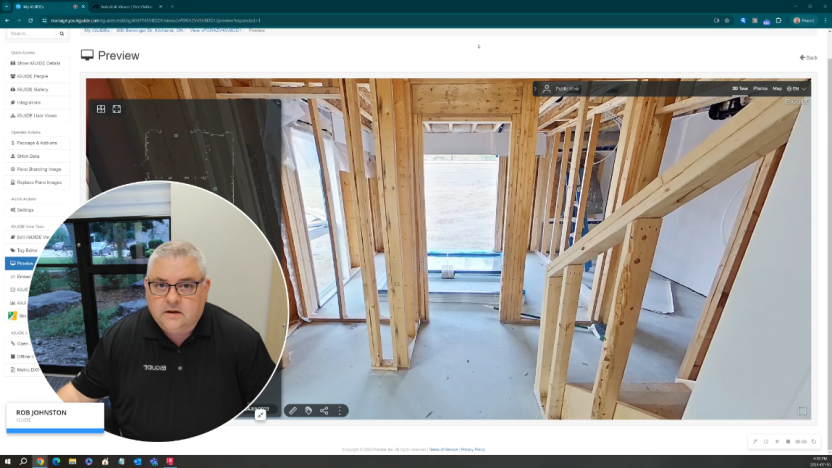The height and width of the screenshot is (468, 832).
Task: Switch to the 3D Tour tab
Action: [740, 88]
